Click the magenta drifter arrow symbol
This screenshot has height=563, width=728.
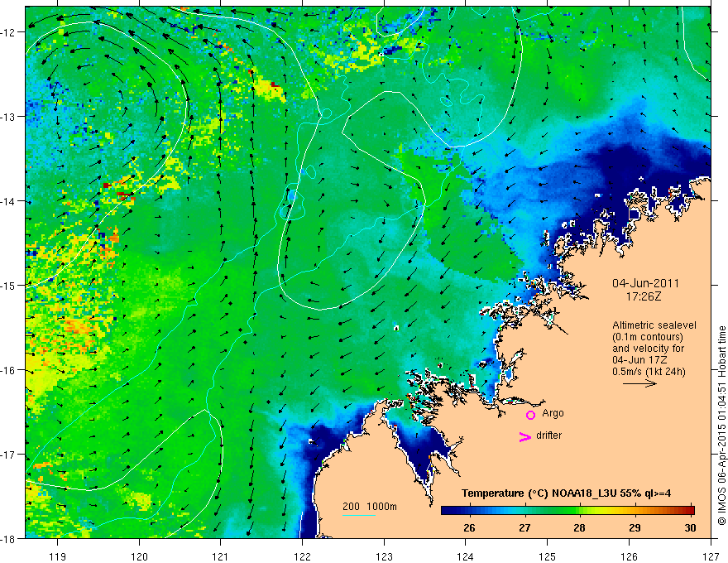pos(525,436)
